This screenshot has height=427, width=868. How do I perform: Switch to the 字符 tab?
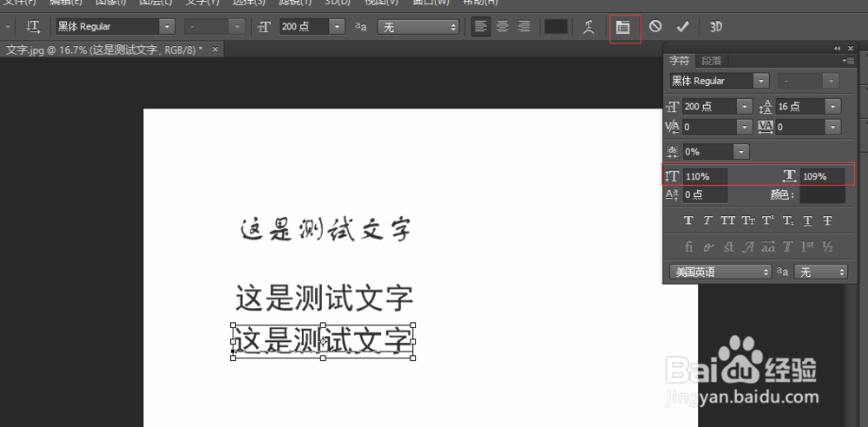click(679, 61)
